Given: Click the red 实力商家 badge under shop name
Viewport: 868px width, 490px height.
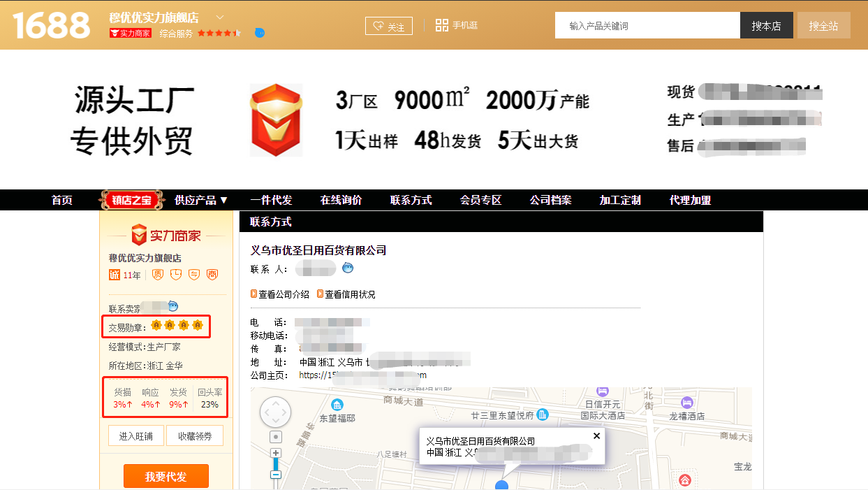Looking at the screenshot, I should click(x=131, y=33).
